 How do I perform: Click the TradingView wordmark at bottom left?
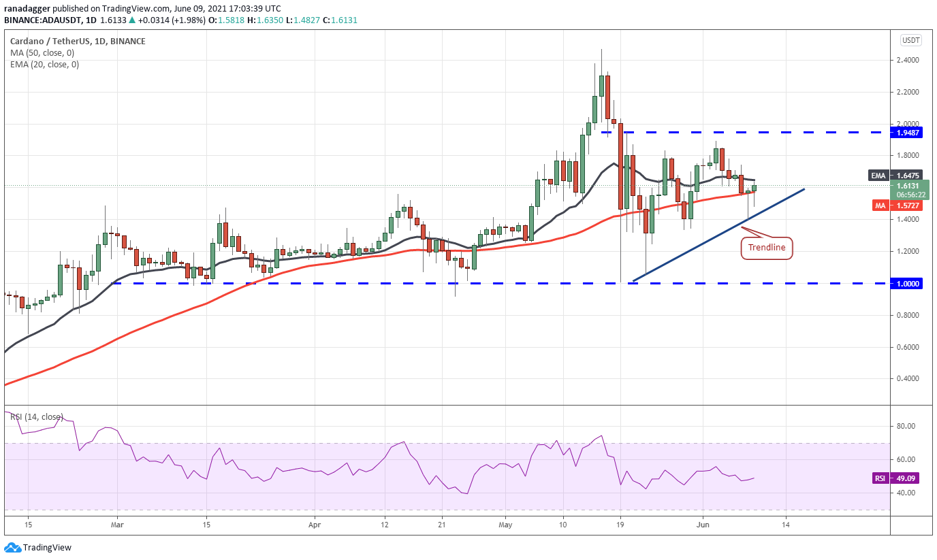[47, 548]
